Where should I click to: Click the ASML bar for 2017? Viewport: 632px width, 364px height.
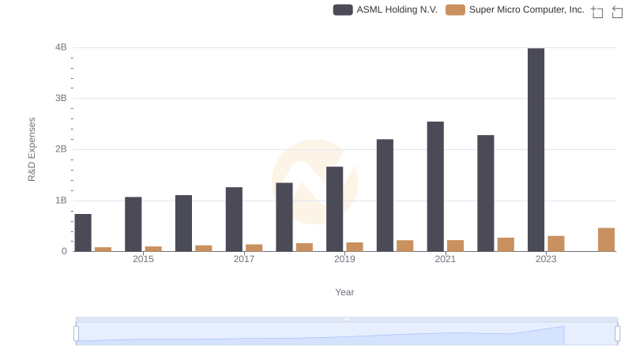click(234, 220)
